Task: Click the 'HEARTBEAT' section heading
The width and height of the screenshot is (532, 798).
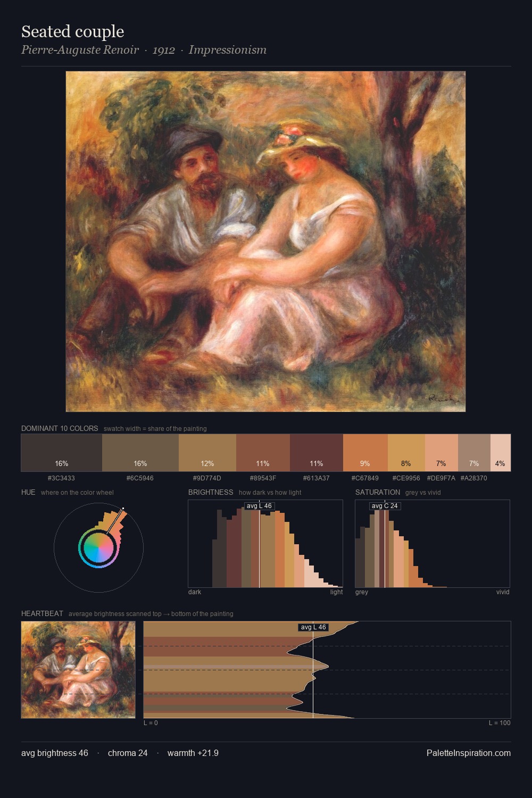Action: pyautogui.click(x=42, y=613)
